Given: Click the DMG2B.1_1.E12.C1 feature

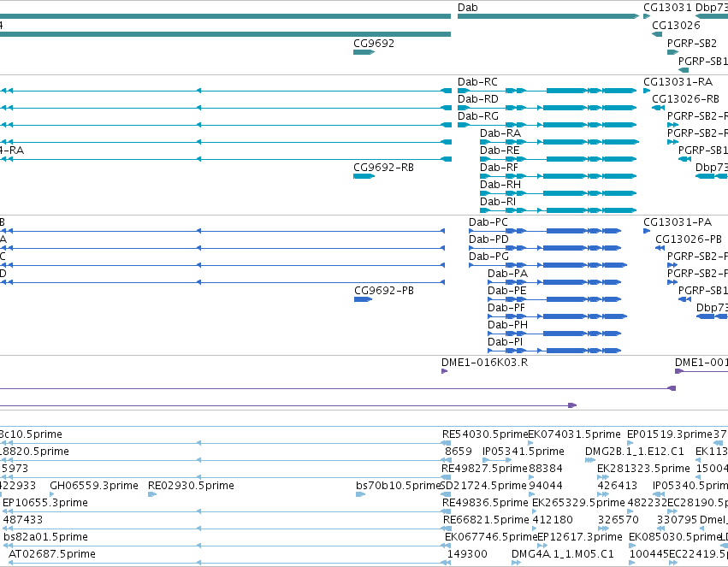Looking at the screenshot, I should [x=589, y=460].
